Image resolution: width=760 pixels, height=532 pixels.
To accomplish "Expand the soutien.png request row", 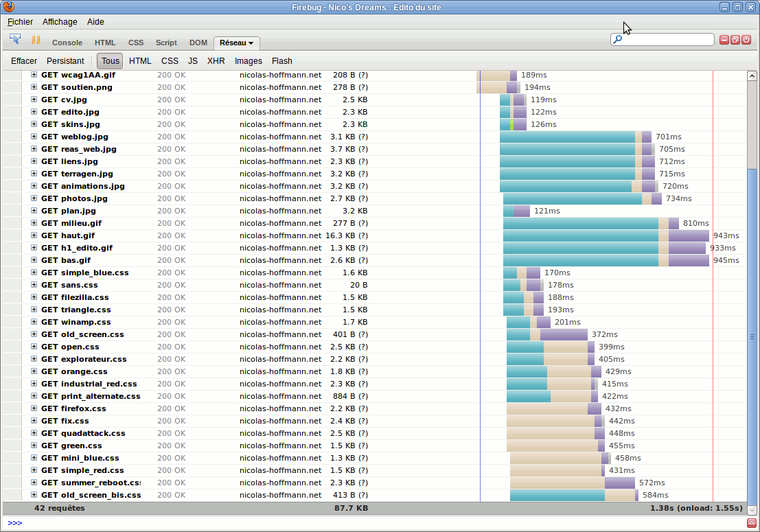I will point(34,87).
